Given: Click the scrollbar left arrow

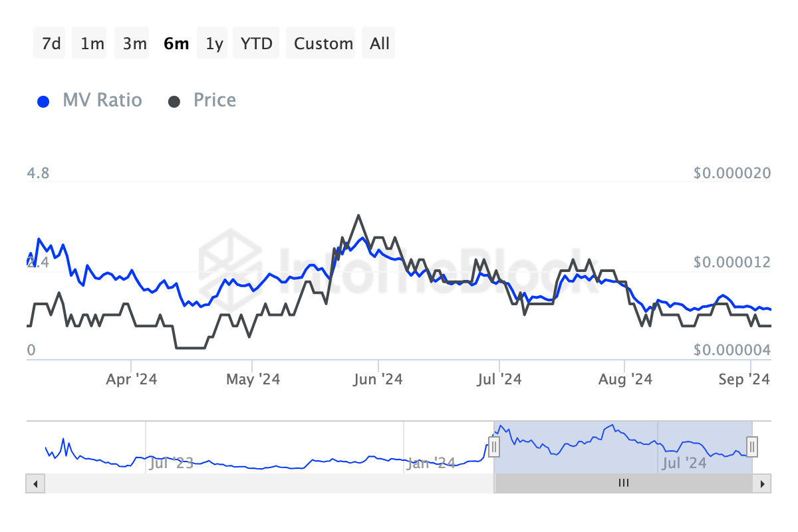Looking at the screenshot, I should (34, 483).
